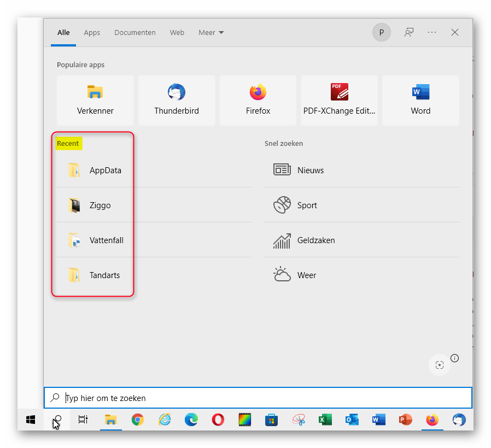Viewport: 491px width, 448px height.
Task: Open the recent Ziggo folder
Action: click(x=100, y=205)
